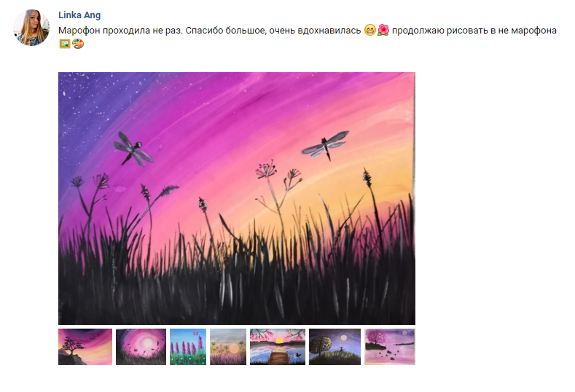Click the framed picture emoji
Screen dimensions: 575x392
(x=65, y=44)
